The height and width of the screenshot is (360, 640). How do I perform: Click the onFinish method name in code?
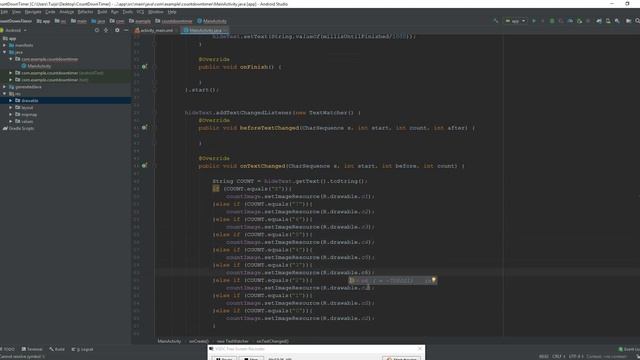253,67
